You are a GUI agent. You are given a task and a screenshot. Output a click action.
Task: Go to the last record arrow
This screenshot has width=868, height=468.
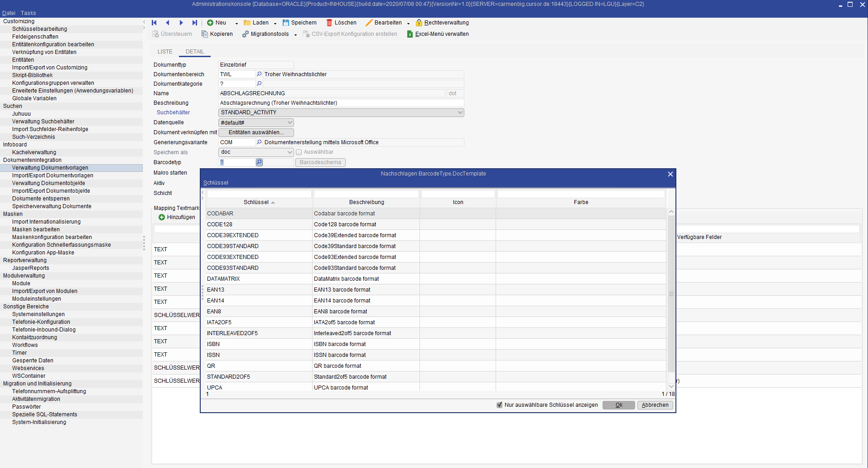195,23
